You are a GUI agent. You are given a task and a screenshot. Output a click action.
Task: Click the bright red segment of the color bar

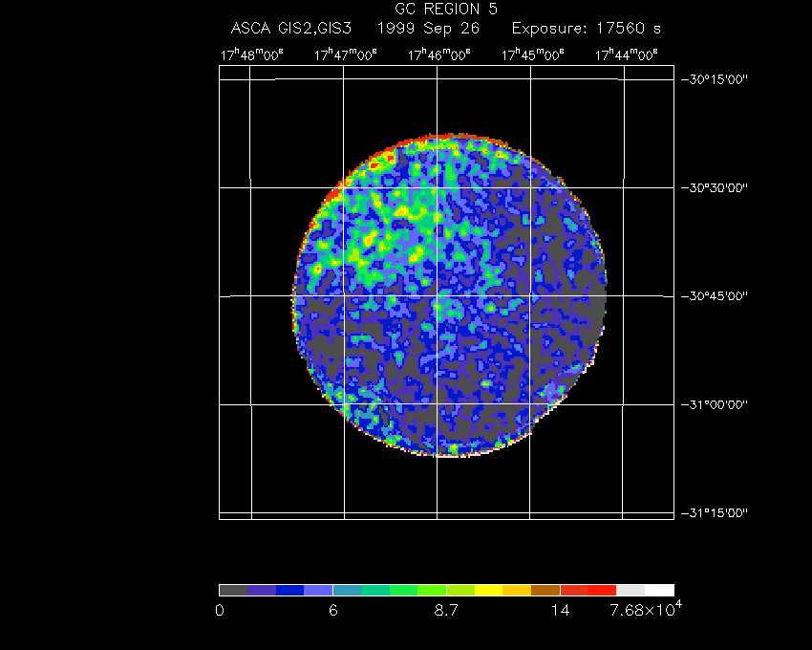pos(602,590)
